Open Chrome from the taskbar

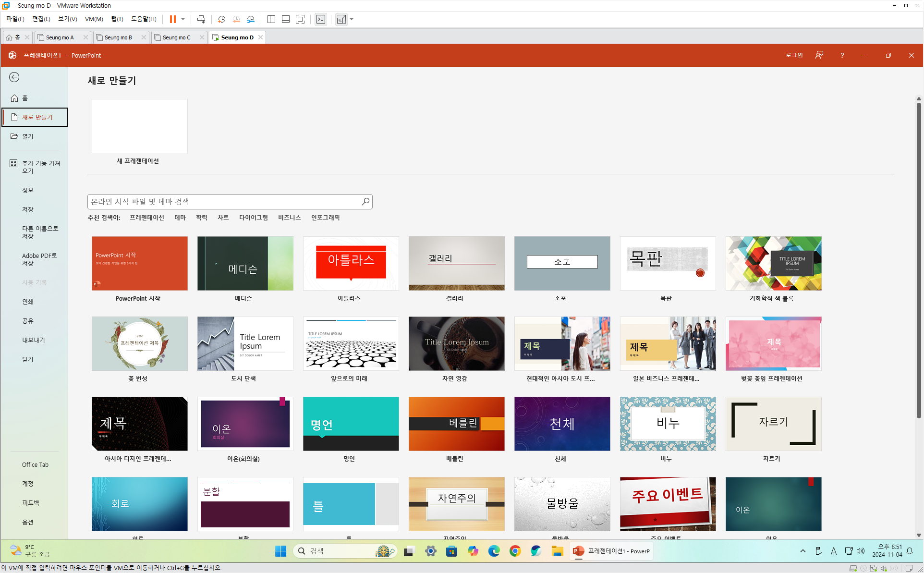515,551
